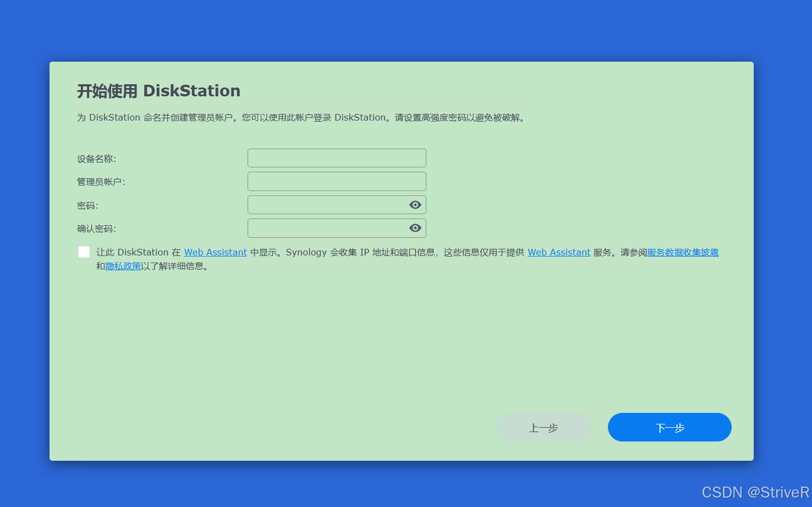Click the 设备名称 input field

coord(337,158)
